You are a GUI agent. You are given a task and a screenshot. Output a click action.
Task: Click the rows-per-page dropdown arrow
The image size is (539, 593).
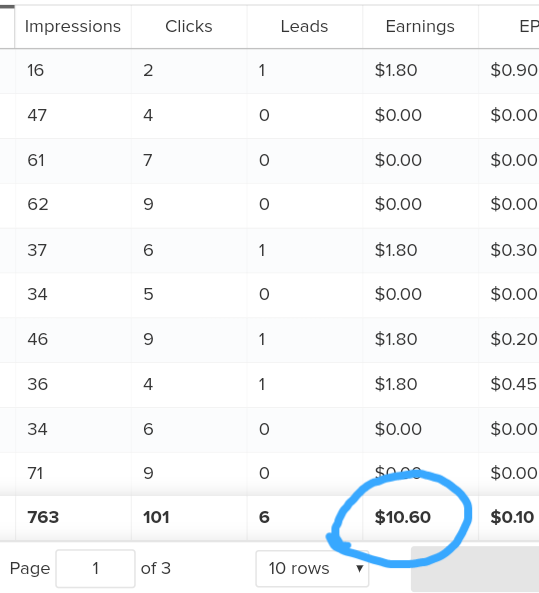tap(360, 568)
